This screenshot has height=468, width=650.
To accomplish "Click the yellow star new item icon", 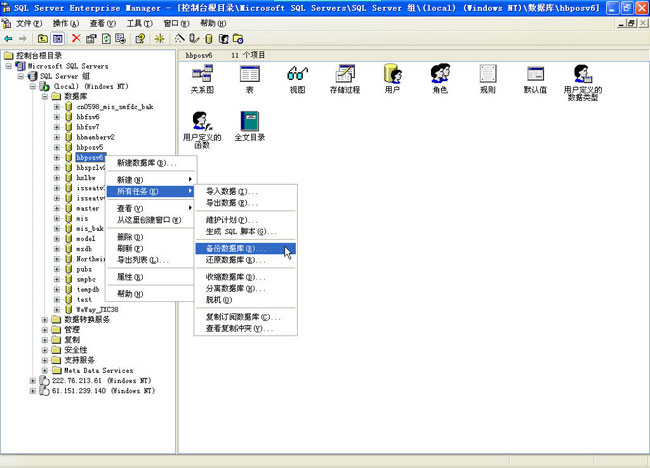I will [159, 39].
